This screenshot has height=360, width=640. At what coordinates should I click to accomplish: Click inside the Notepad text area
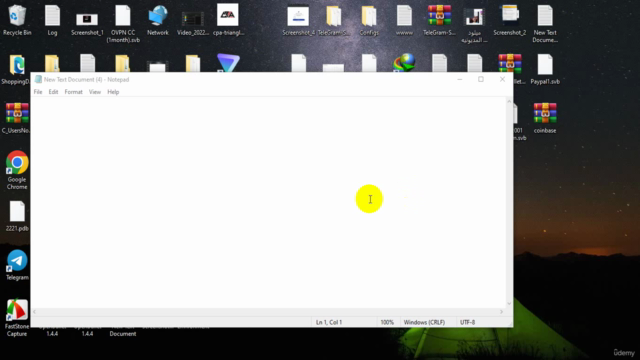pos(269,202)
